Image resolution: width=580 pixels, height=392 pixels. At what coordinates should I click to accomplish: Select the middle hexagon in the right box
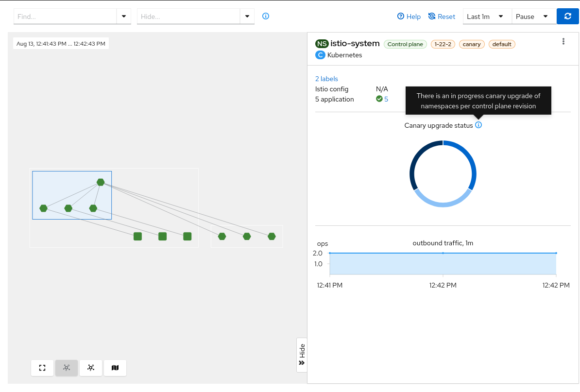(247, 236)
